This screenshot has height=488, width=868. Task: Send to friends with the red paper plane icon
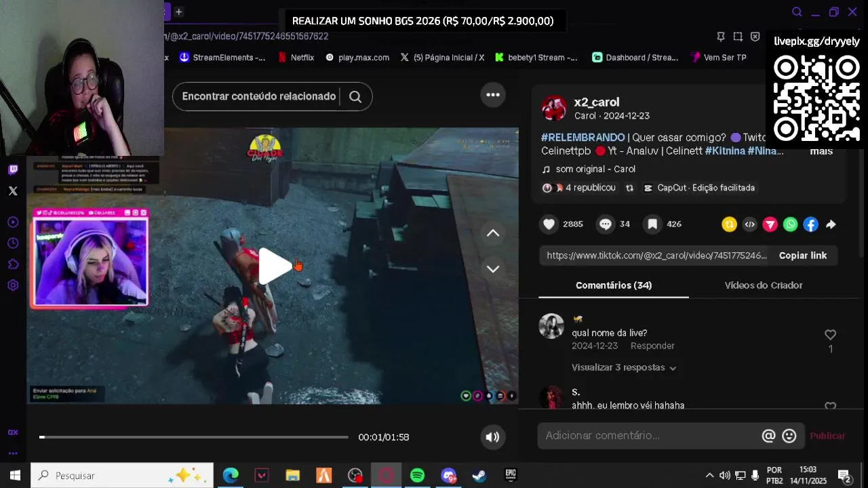tap(770, 224)
